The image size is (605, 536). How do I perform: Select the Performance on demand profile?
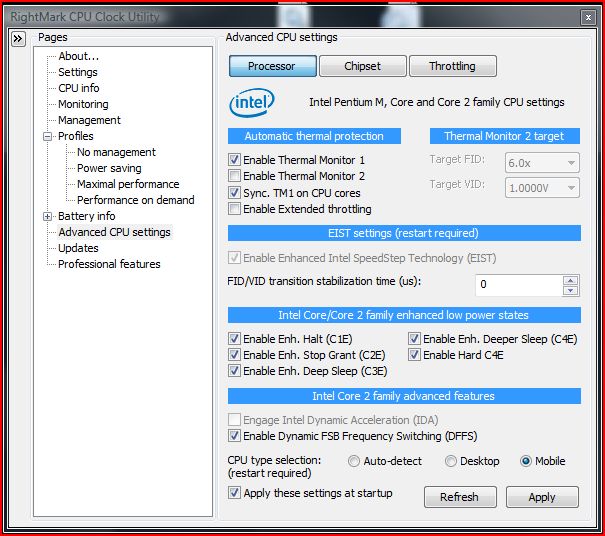click(136, 200)
